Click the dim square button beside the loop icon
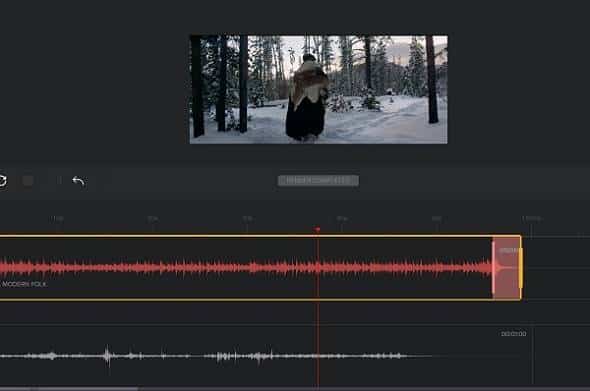The width and height of the screenshot is (590, 391). point(28,181)
